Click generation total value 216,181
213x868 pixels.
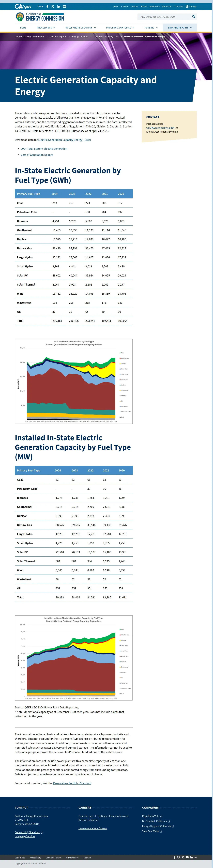click(x=57, y=321)
